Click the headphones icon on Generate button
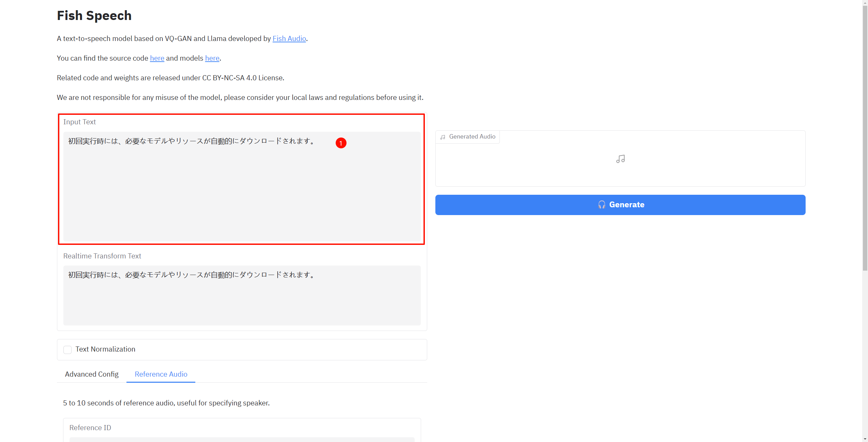 click(x=601, y=205)
